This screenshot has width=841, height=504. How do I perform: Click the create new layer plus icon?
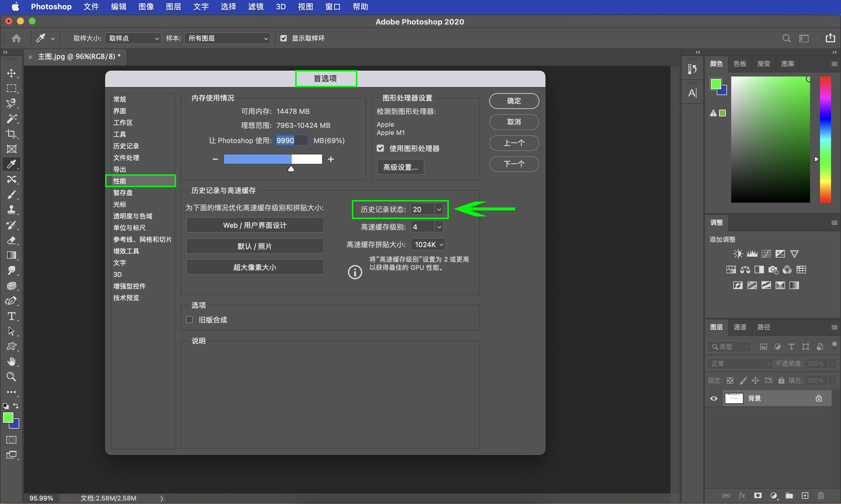click(x=805, y=496)
